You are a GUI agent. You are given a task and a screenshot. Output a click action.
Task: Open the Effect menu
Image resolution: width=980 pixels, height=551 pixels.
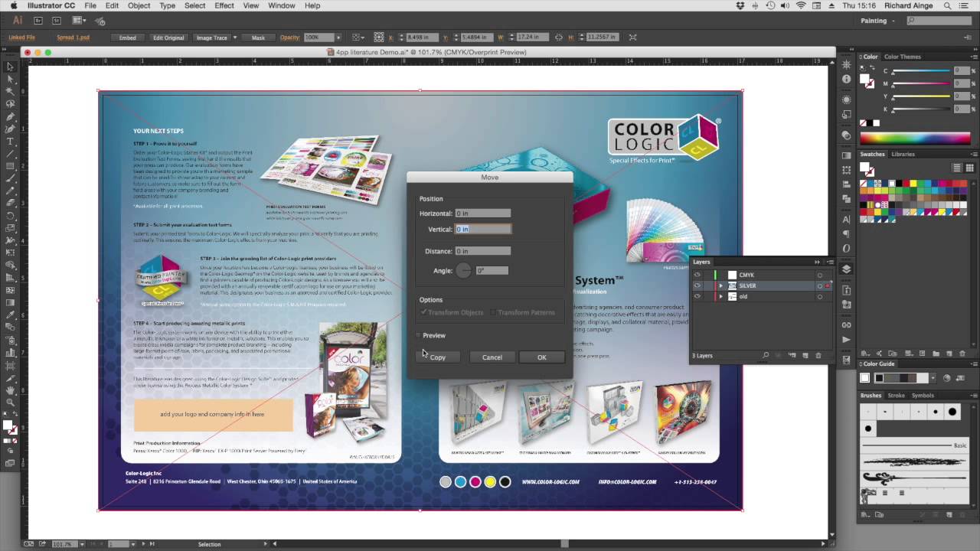coord(224,5)
